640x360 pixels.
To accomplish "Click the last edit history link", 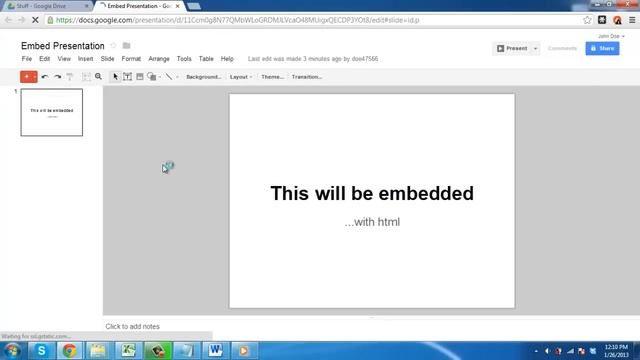I will pos(313,59).
